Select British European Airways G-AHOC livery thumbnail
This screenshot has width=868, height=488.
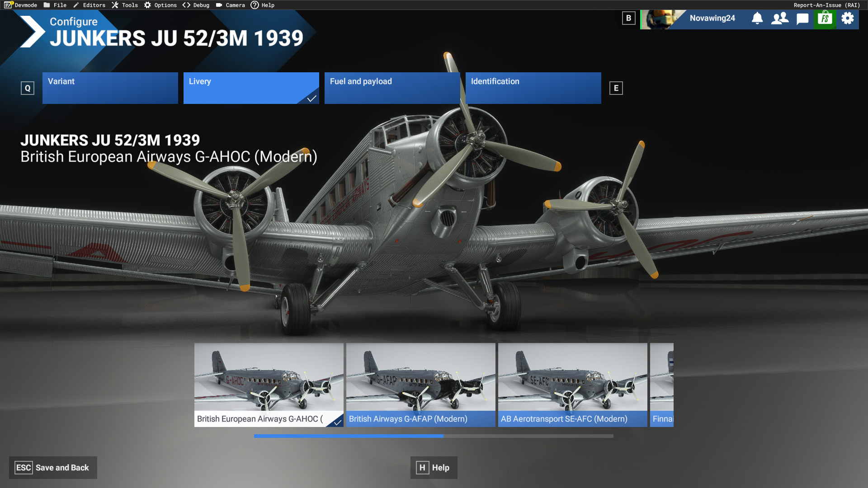click(x=269, y=385)
